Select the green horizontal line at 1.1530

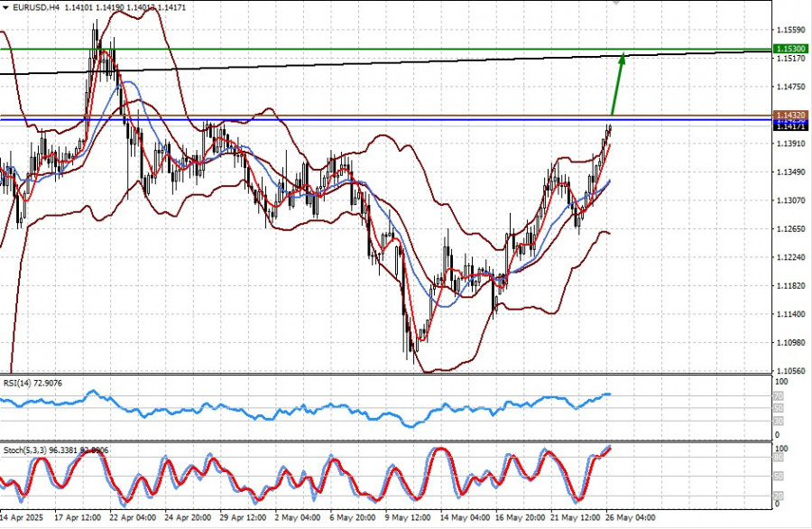click(361, 49)
